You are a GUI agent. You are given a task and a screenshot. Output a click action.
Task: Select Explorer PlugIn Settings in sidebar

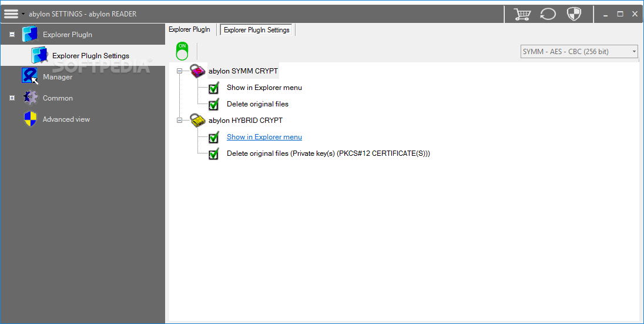click(x=90, y=55)
